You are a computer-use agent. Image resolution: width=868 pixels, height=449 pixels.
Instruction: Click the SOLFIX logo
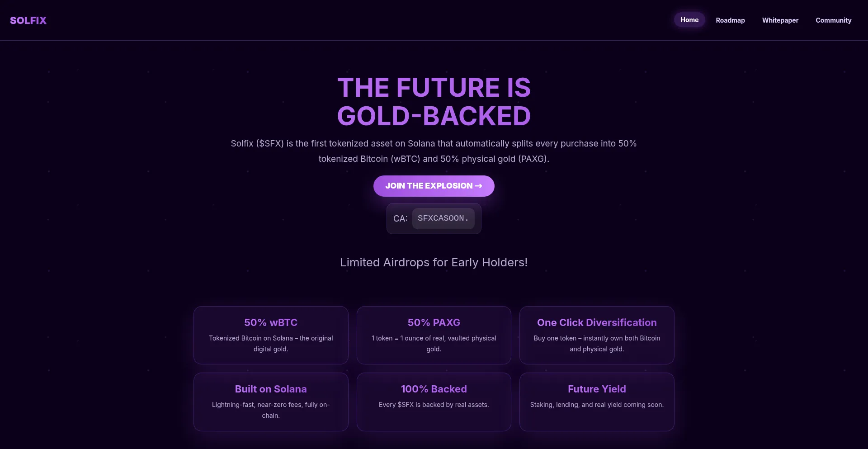tap(28, 20)
